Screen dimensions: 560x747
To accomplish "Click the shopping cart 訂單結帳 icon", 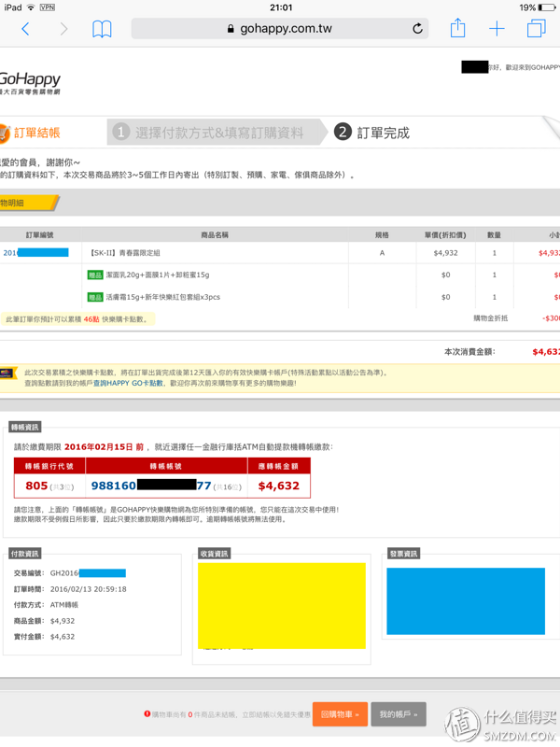I will 5,133.
